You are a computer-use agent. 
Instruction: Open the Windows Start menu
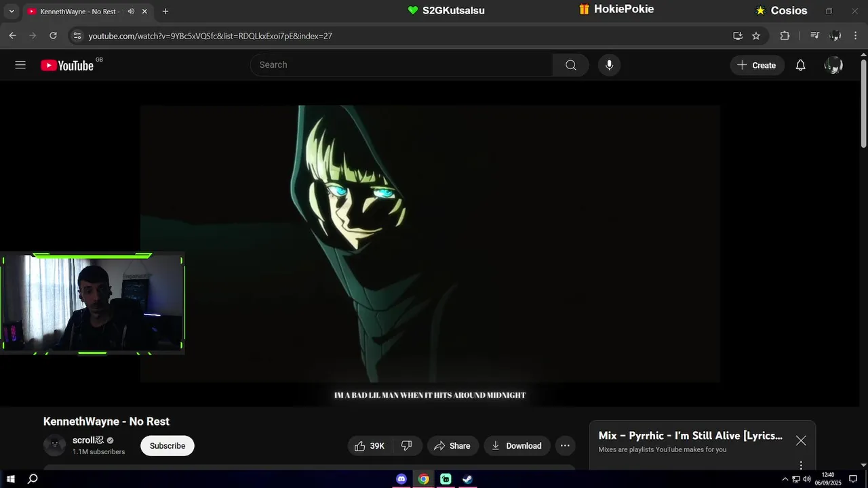pyautogui.click(x=11, y=479)
